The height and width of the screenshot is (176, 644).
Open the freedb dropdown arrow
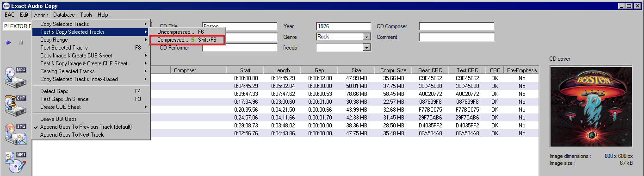click(367, 47)
